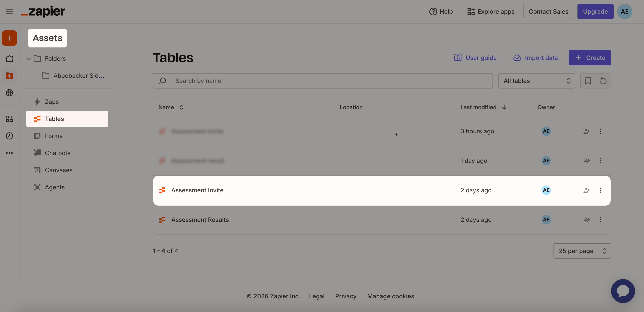
Task: Open the globe icon in left rail
Action: pyautogui.click(x=9, y=93)
